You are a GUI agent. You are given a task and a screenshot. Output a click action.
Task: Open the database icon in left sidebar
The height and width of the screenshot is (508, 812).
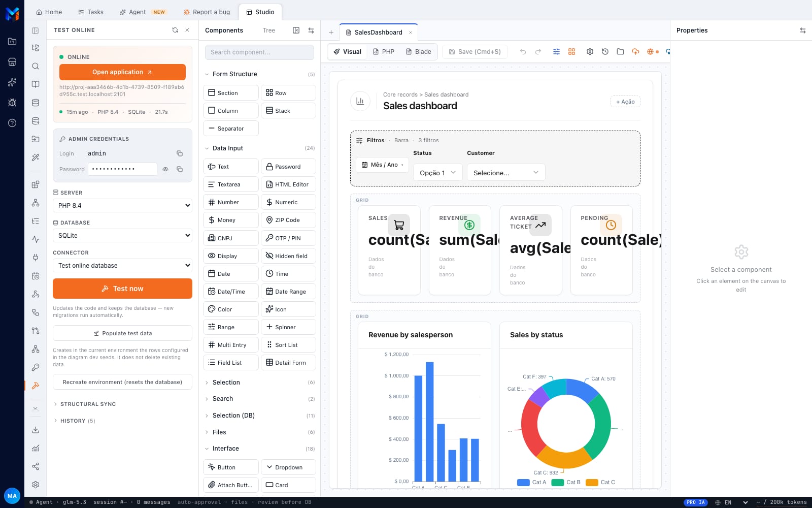click(36, 103)
